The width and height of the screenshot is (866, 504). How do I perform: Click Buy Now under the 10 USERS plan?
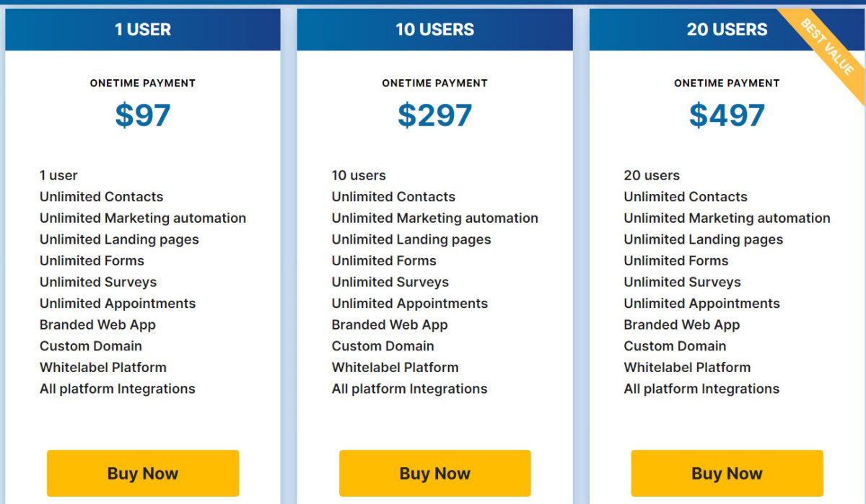point(434,473)
